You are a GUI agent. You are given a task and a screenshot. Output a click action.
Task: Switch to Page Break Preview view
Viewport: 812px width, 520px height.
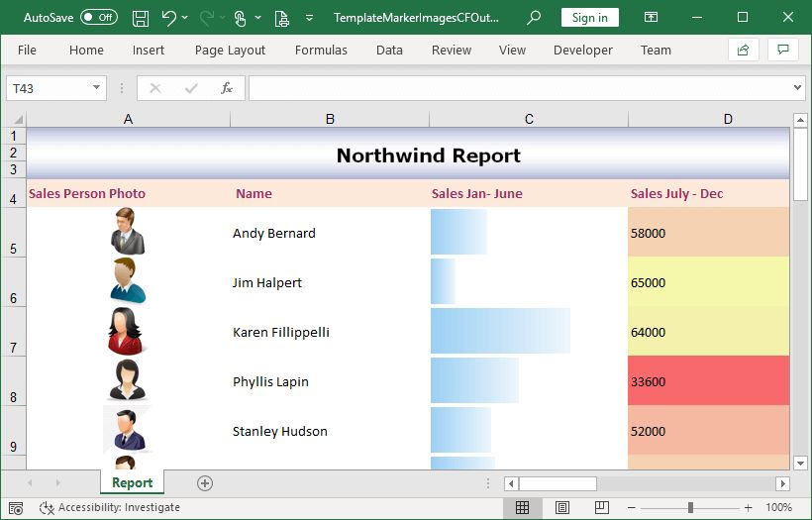tap(601, 507)
